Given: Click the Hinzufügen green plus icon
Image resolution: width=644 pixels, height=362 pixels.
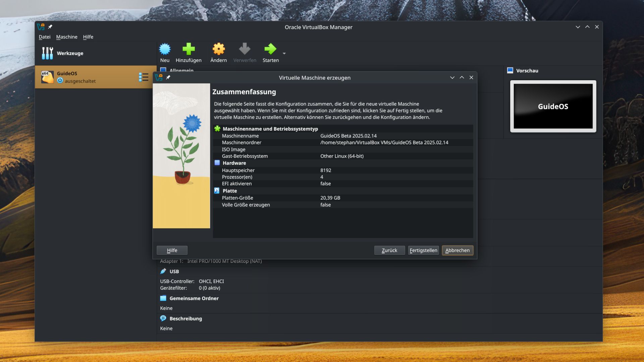Looking at the screenshot, I should click(189, 49).
